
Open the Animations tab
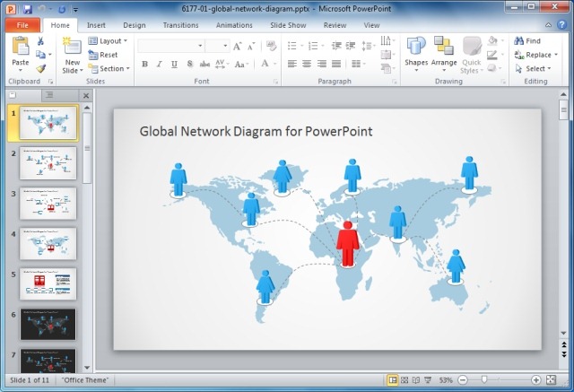click(x=234, y=25)
